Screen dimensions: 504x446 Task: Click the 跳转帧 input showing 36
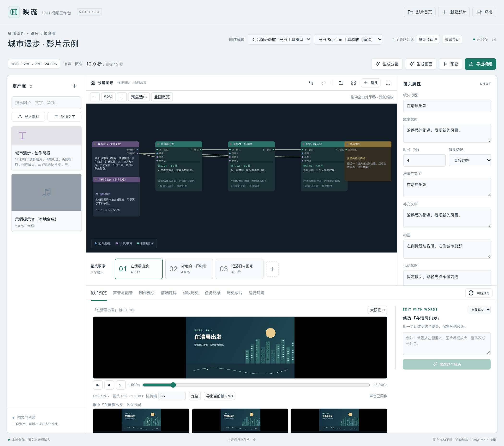coord(172,396)
